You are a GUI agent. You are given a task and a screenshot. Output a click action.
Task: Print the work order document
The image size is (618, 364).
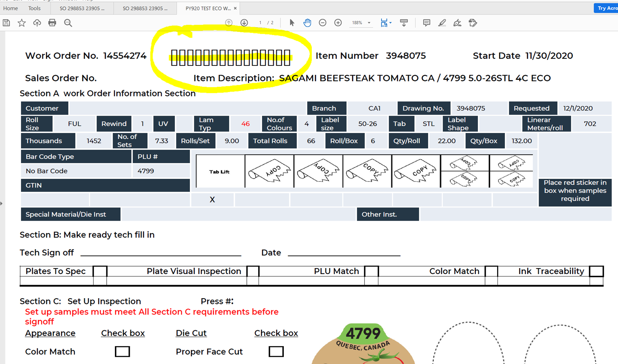click(52, 23)
